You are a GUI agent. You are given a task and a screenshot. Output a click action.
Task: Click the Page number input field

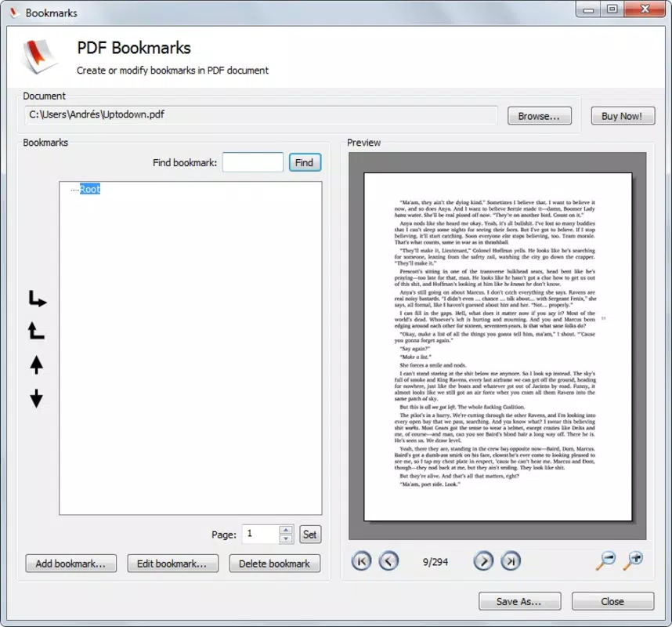(261, 535)
